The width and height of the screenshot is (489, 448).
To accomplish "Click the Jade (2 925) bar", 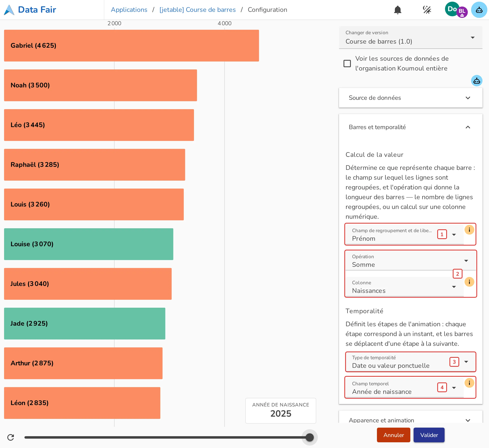I will [85, 323].
